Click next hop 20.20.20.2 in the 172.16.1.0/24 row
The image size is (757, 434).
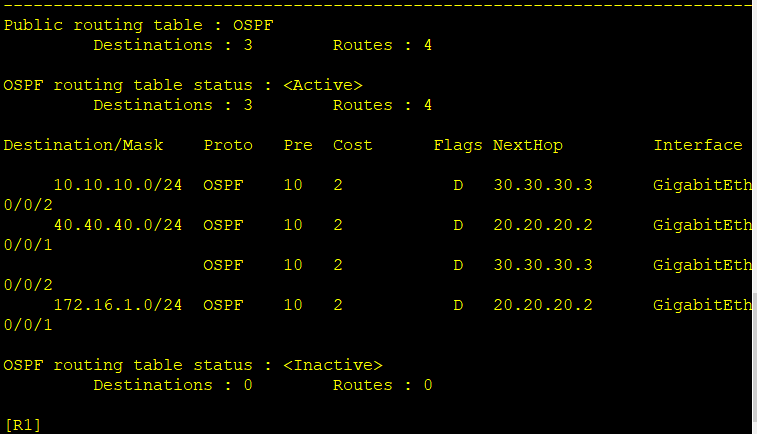pos(542,305)
